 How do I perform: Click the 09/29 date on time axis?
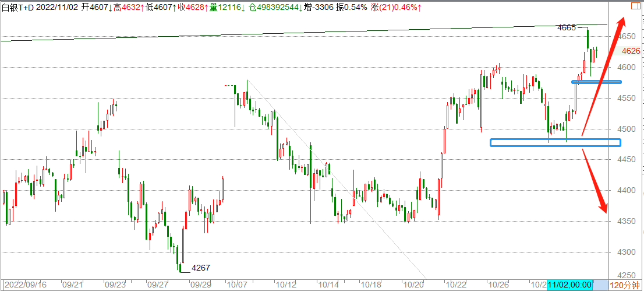click(x=201, y=285)
